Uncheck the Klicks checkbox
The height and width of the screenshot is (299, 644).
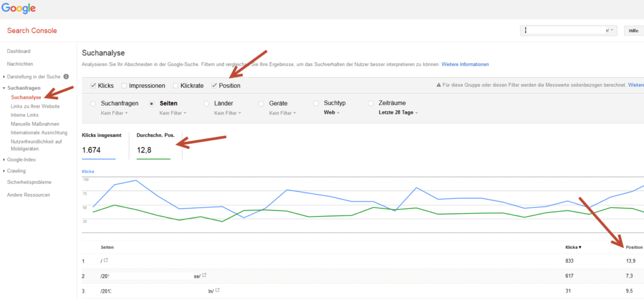94,85
